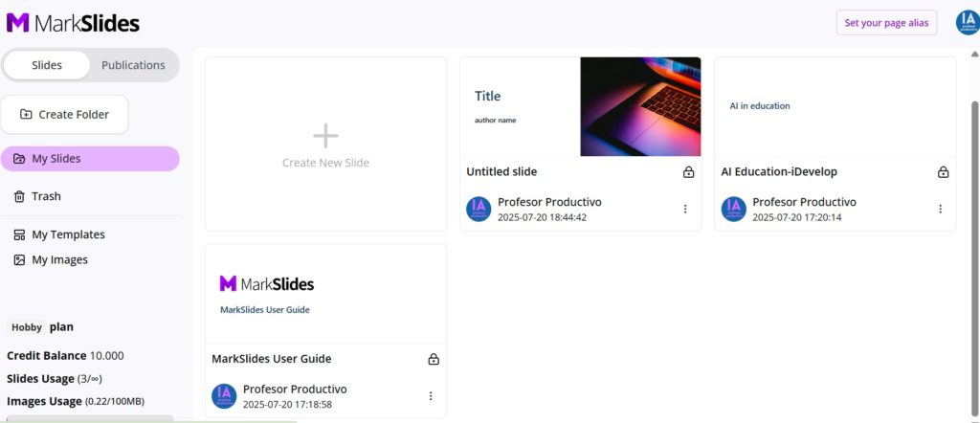The image size is (980, 423).
Task: Open three-dot menu for AI Education-iDevelop
Action: pyautogui.click(x=940, y=210)
